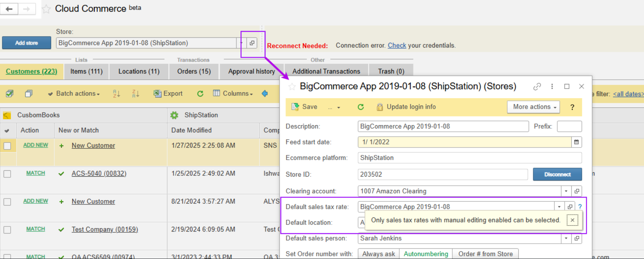Tick the checkbox for ACS-5040 row
This screenshot has width=644, height=259.
coord(7,174)
